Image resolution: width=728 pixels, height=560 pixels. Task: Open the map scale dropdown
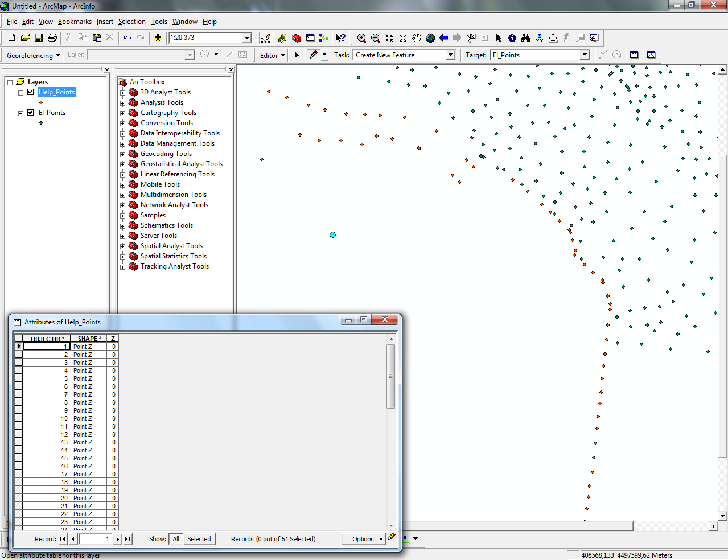(247, 38)
